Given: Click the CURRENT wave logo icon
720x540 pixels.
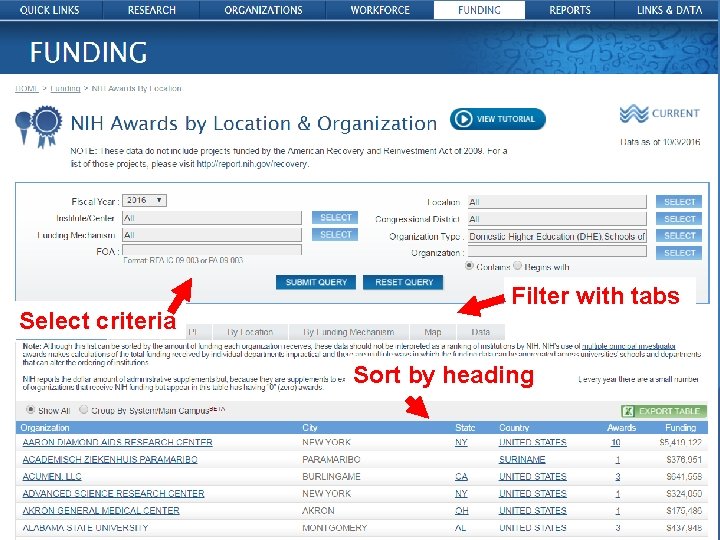Looking at the screenshot, I should pos(634,113).
